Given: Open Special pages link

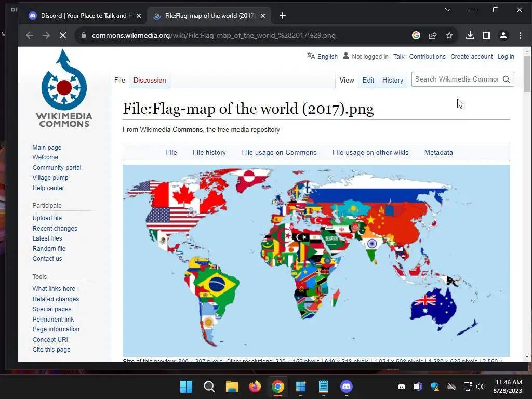Looking at the screenshot, I should (52, 309).
